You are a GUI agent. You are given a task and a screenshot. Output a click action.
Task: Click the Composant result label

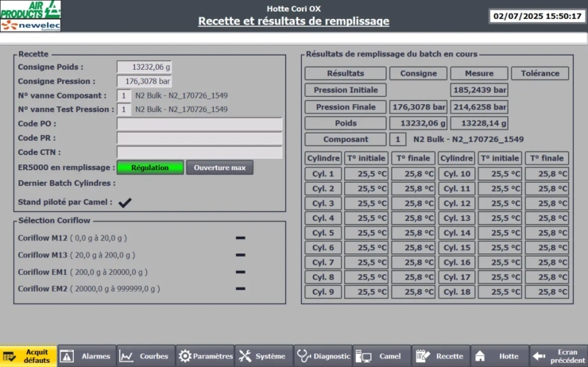click(346, 140)
